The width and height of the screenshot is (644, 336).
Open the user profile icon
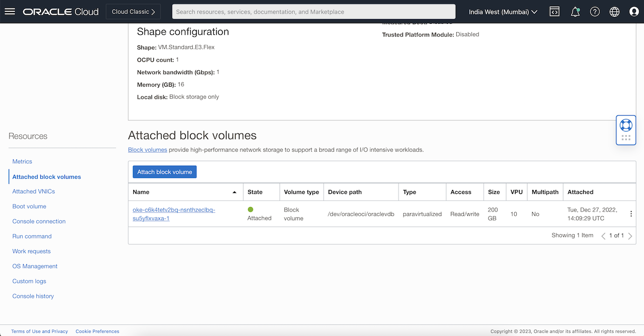634,12
